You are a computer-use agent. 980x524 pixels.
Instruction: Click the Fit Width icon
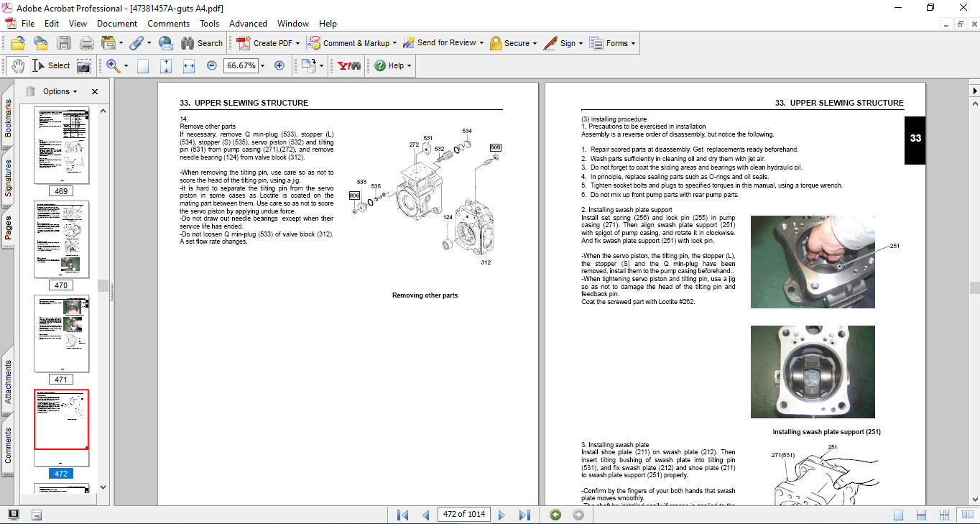tap(189, 65)
